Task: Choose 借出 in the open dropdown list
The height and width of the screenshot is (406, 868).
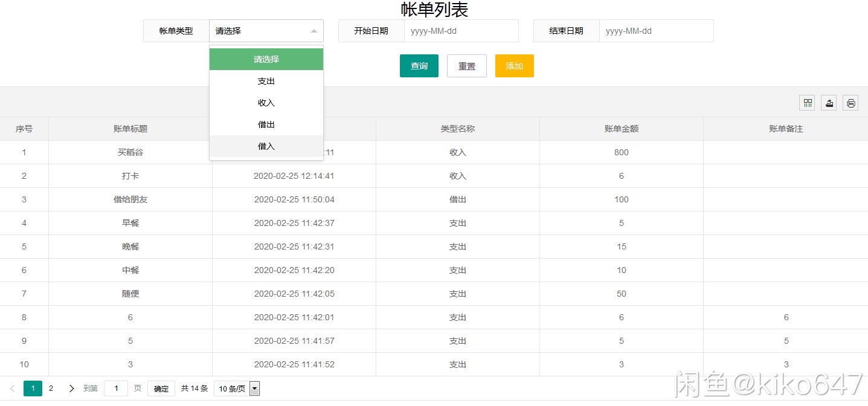Action: (x=266, y=124)
